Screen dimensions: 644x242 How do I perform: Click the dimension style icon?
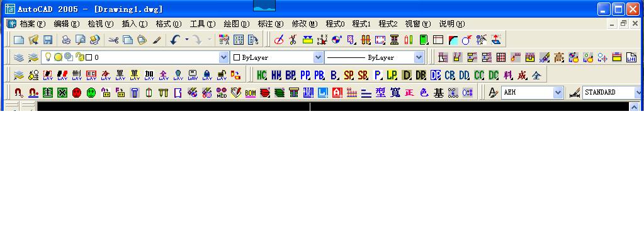(x=575, y=93)
